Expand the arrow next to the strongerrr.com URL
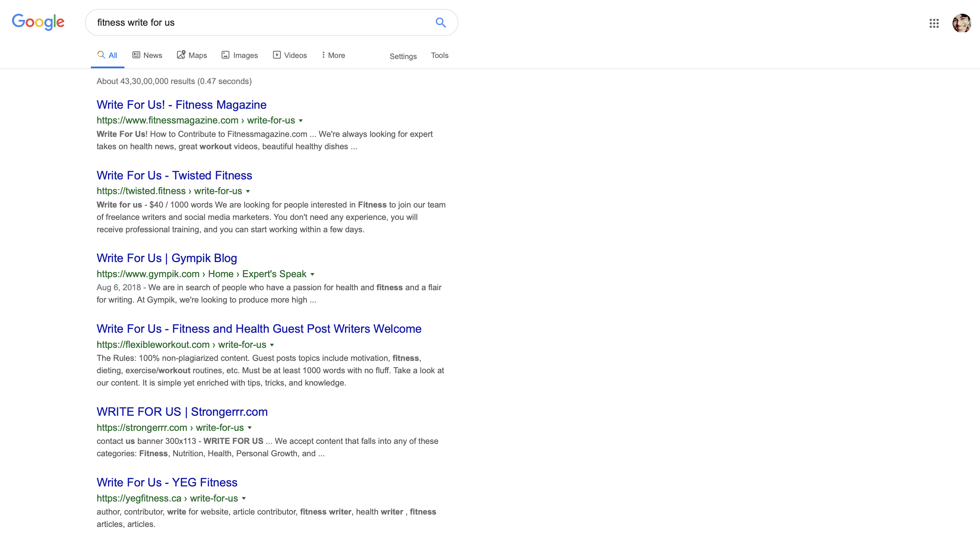Viewport: 980px width, 542px height. pyautogui.click(x=250, y=428)
